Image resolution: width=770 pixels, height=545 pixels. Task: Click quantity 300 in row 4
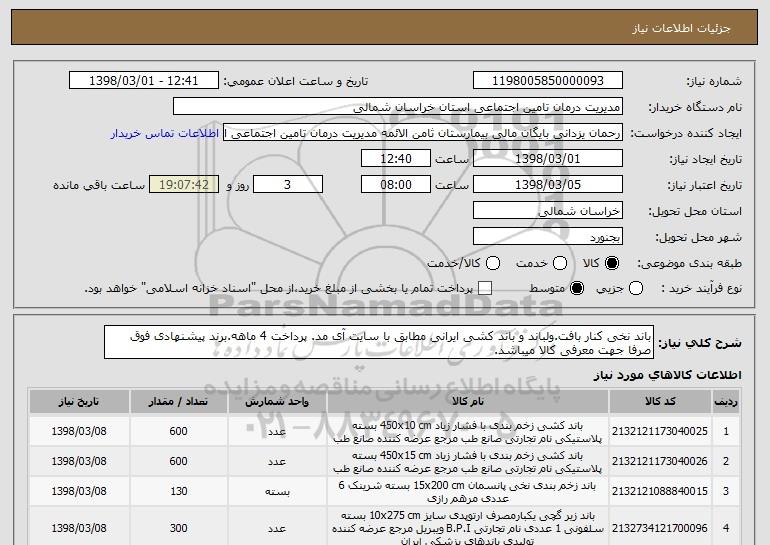179,528
